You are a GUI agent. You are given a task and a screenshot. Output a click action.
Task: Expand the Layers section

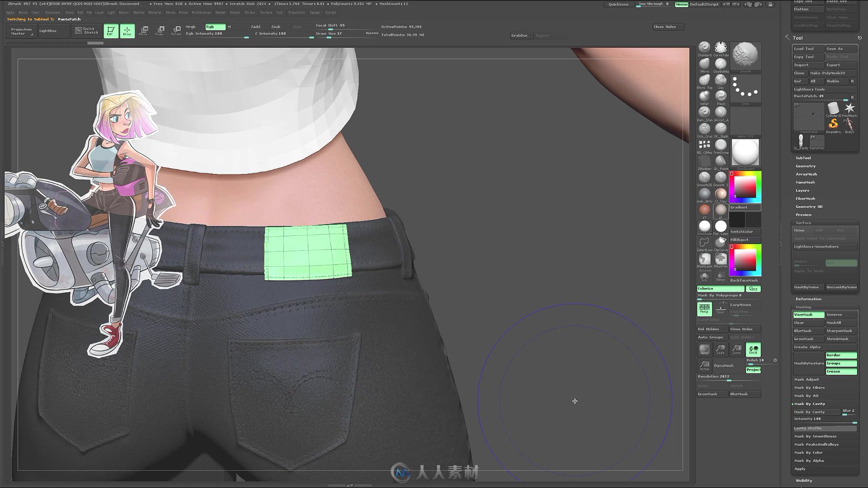coord(802,190)
